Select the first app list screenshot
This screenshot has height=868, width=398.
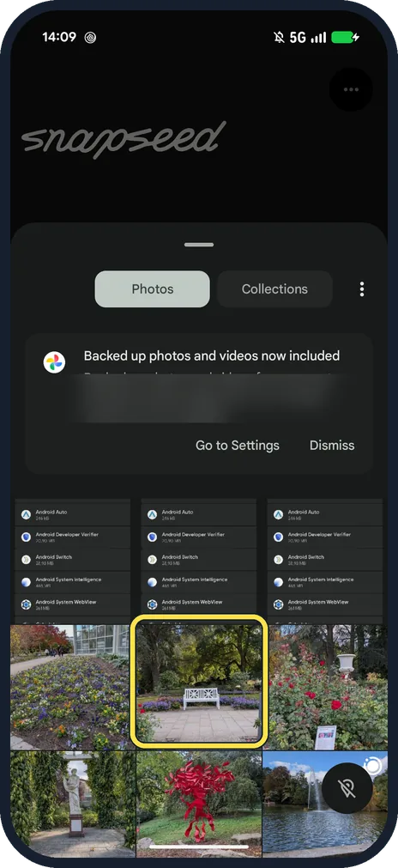point(72,561)
